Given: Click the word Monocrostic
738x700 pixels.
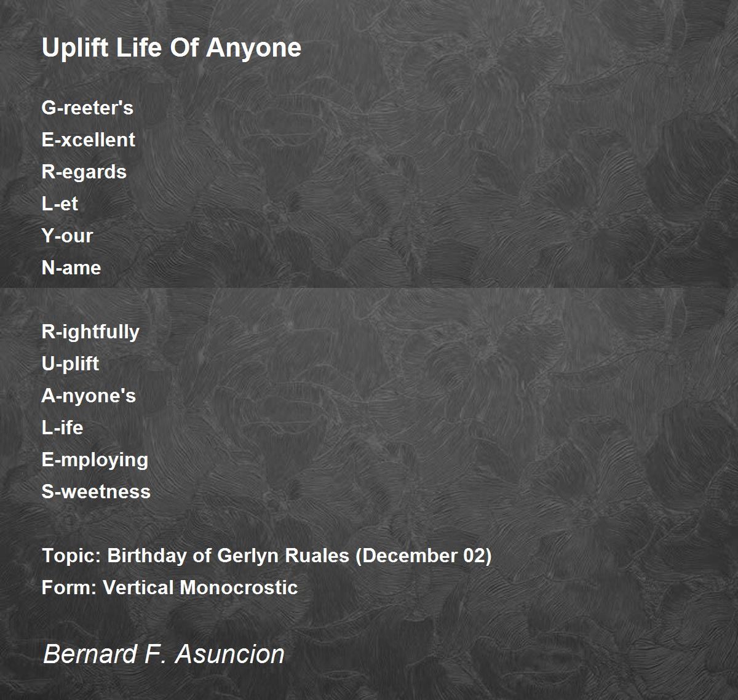Looking at the screenshot, I should click(239, 587).
